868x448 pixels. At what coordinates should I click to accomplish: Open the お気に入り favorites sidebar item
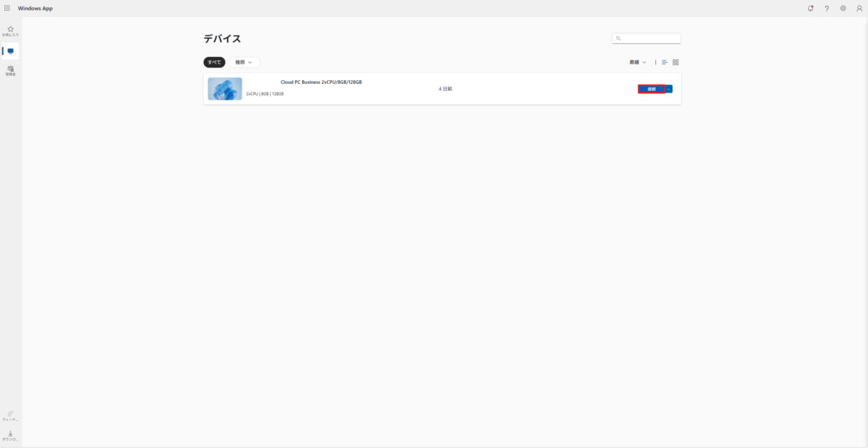[11, 31]
